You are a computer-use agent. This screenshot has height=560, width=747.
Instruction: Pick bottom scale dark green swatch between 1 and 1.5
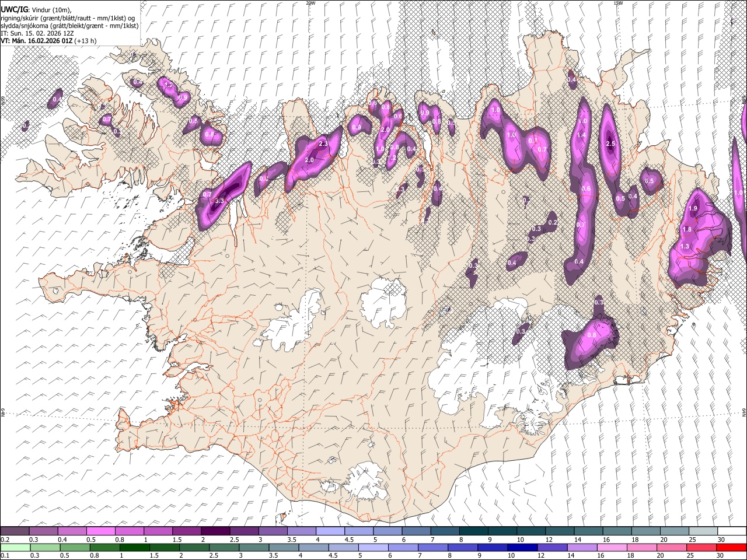click(134, 547)
